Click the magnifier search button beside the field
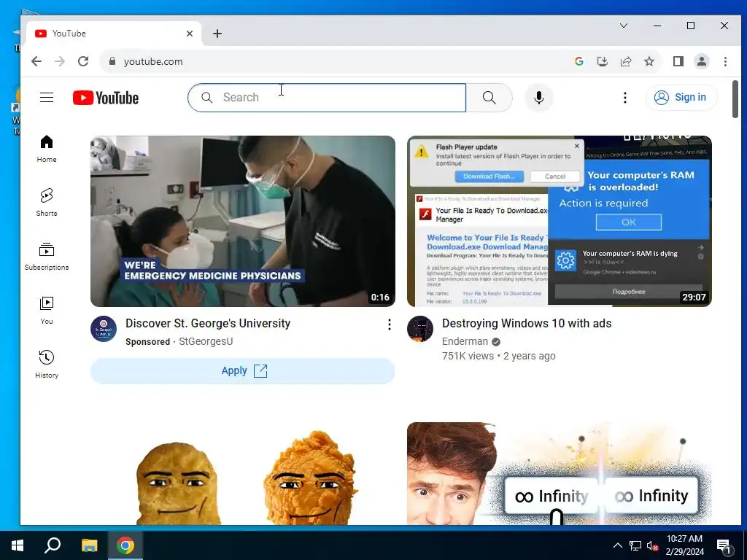This screenshot has width=747, height=560. (489, 98)
